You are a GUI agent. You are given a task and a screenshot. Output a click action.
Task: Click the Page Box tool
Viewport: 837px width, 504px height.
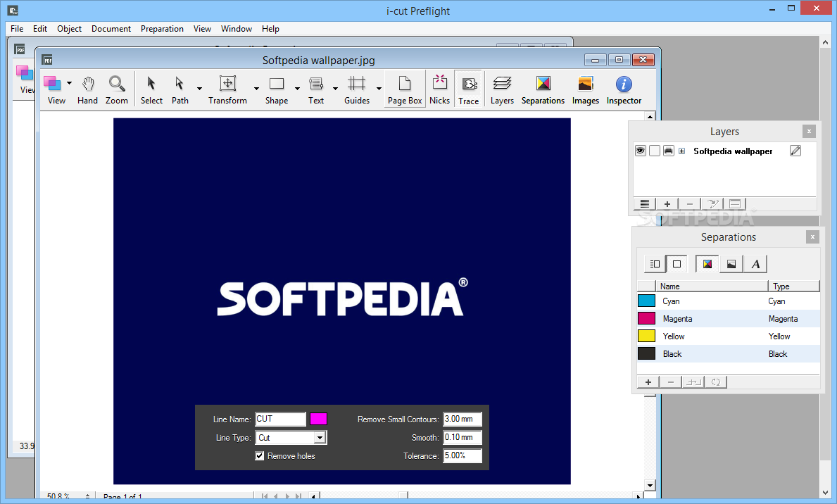click(x=405, y=89)
